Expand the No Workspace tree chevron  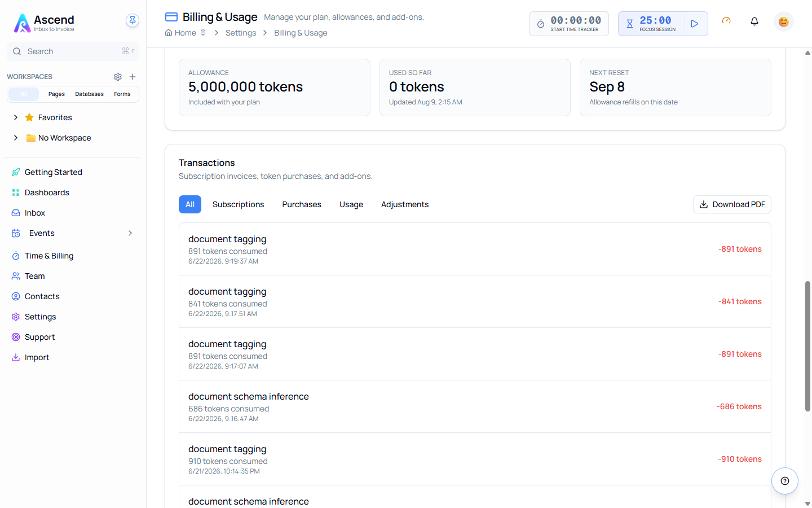(x=16, y=138)
